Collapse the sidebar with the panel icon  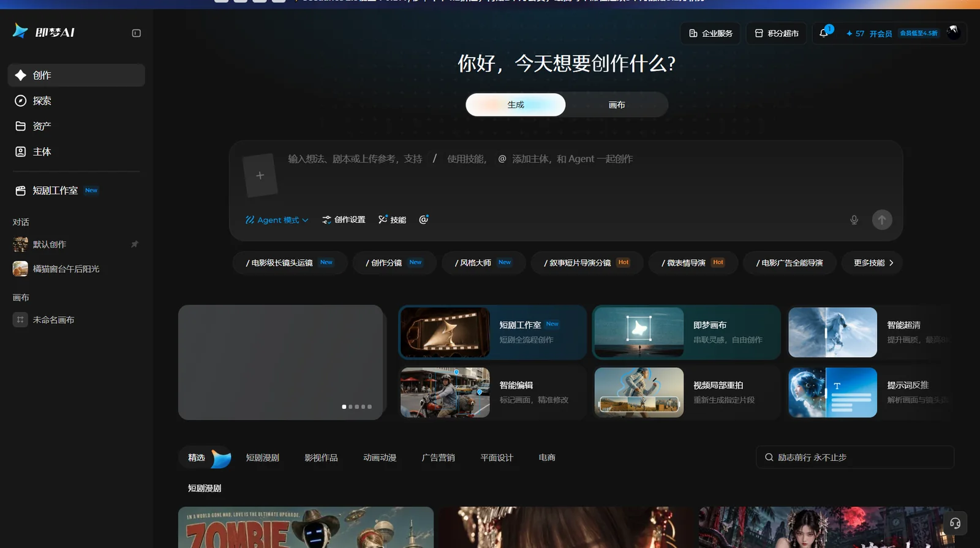click(x=137, y=33)
